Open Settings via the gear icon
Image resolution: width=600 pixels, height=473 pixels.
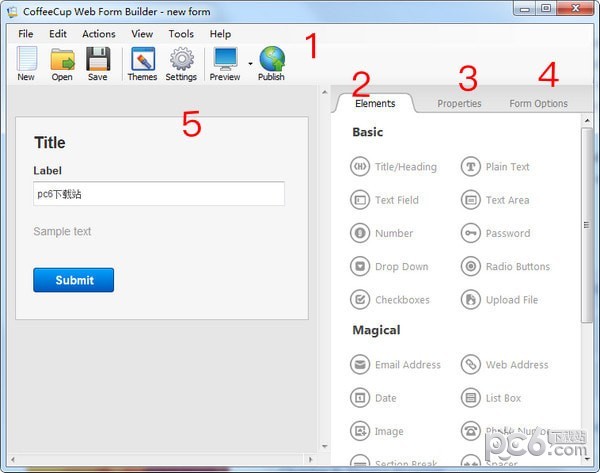(x=181, y=64)
